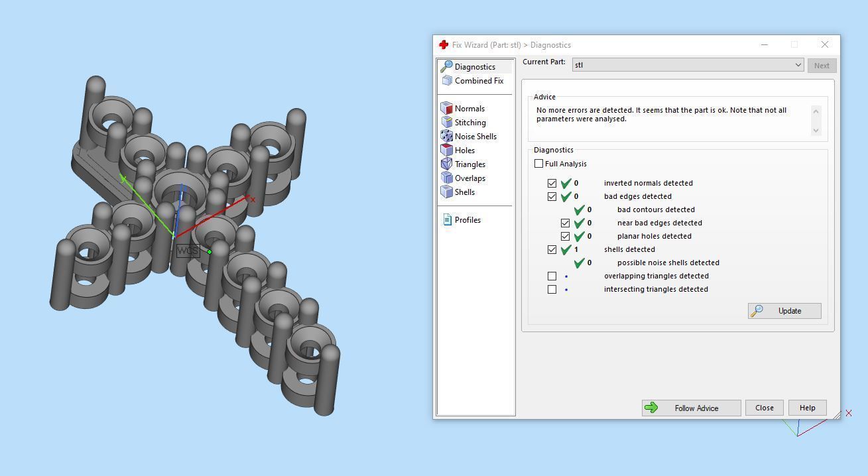Click the green arrow on Follow Advice

[651, 408]
